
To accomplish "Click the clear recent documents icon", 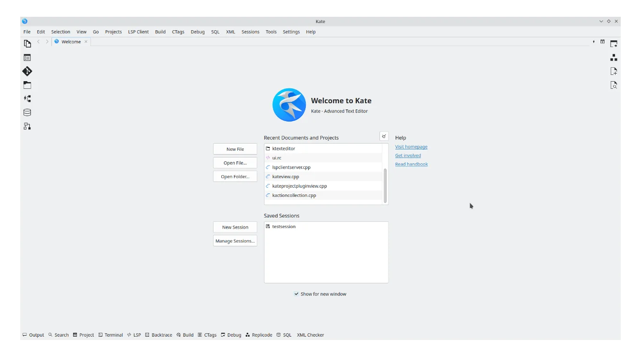I will tap(384, 136).
